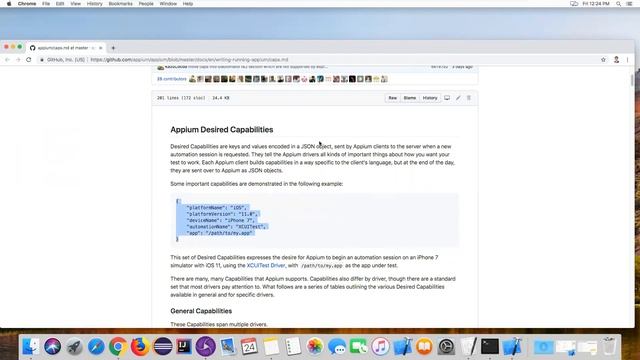Click the browser forward arrow
Image resolution: width=640 pixels, height=360 pixels.
[18, 60]
